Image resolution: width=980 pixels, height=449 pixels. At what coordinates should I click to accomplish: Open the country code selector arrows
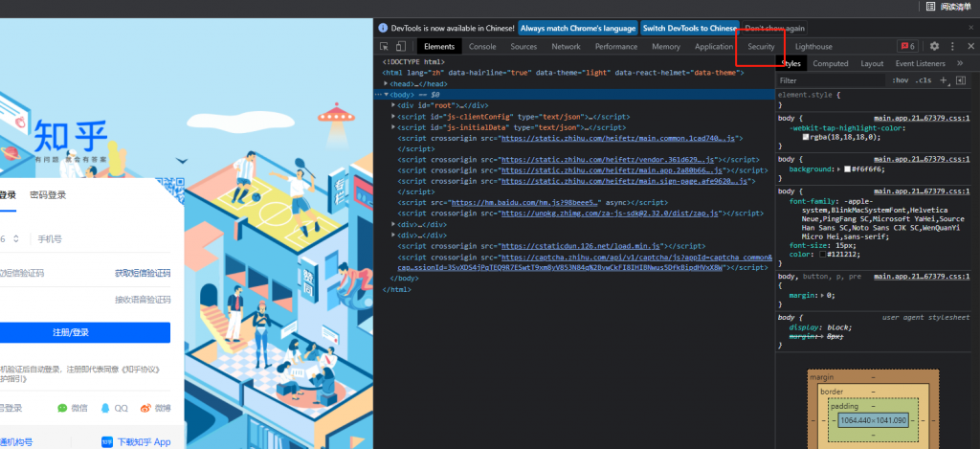tap(15, 239)
